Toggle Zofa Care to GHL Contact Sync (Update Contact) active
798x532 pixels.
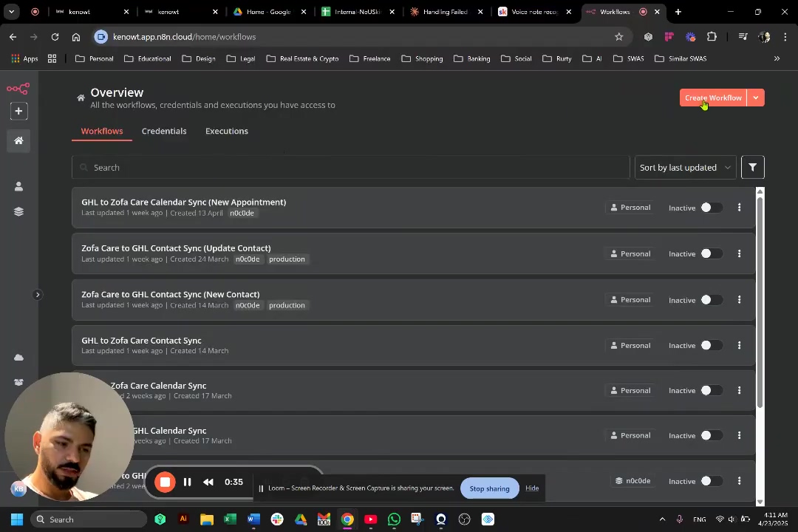click(710, 254)
